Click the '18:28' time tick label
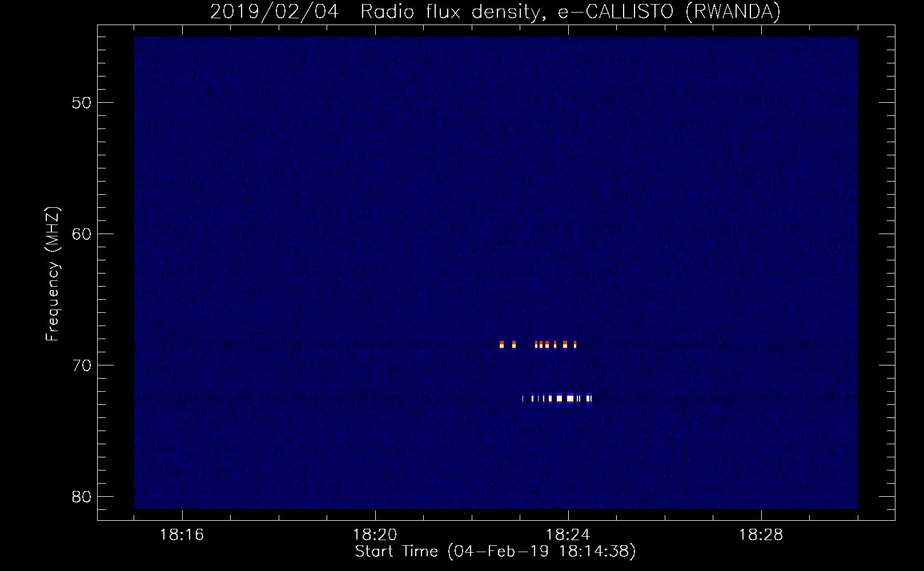The image size is (924, 571). tap(761, 535)
